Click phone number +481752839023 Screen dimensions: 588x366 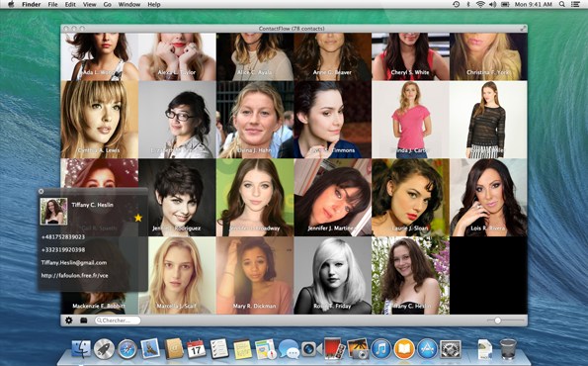63,236
